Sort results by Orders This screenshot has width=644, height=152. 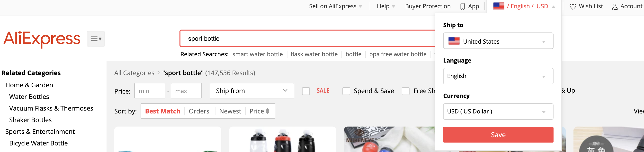pos(199,111)
